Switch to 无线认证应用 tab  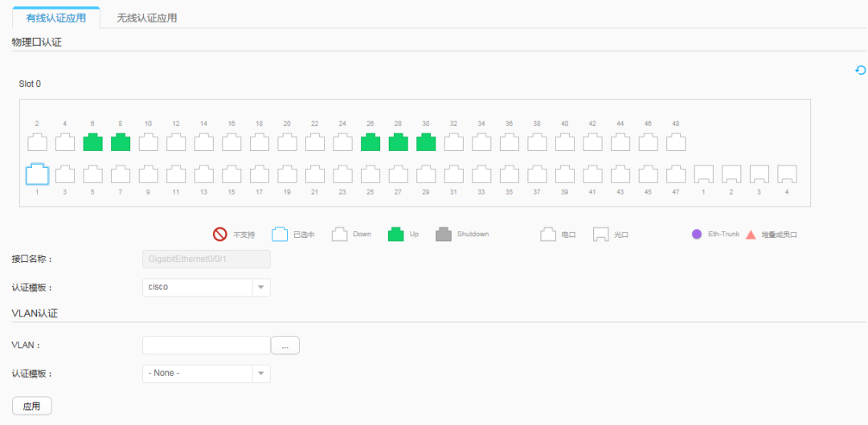pyautogui.click(x=147, y=18)
